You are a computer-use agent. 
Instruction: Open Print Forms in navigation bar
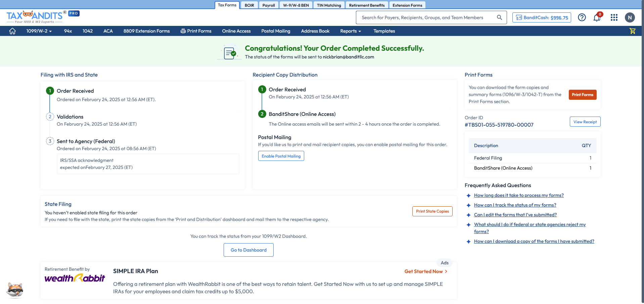pos(196,31)
